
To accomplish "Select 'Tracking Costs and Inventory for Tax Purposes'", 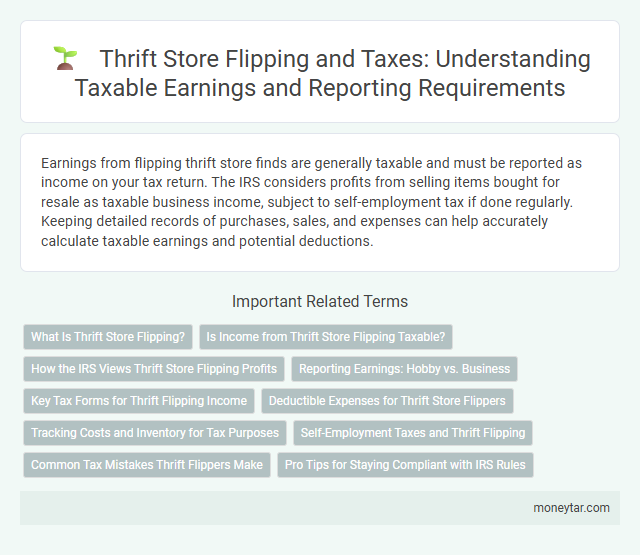I will [x=155, y=433].
